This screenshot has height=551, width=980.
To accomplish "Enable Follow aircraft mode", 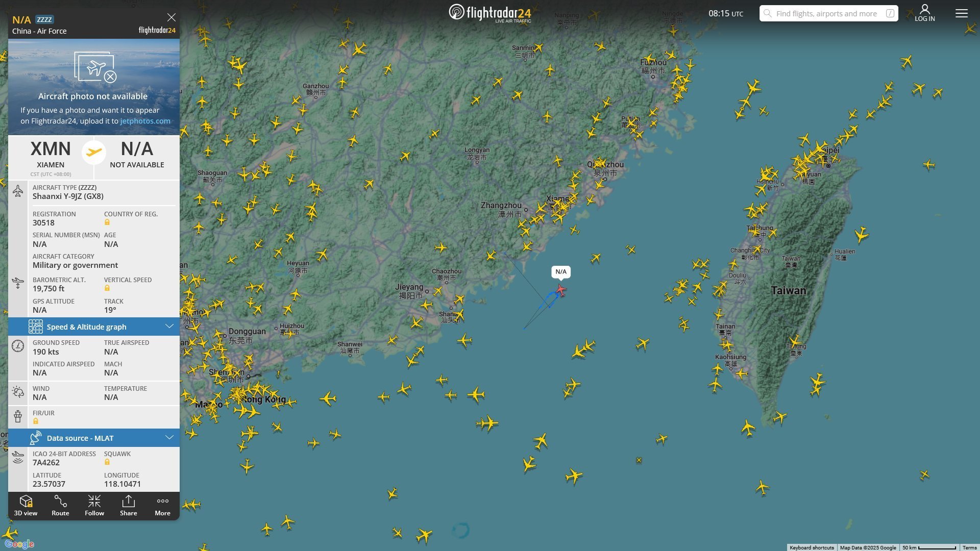I will [94, 506].
